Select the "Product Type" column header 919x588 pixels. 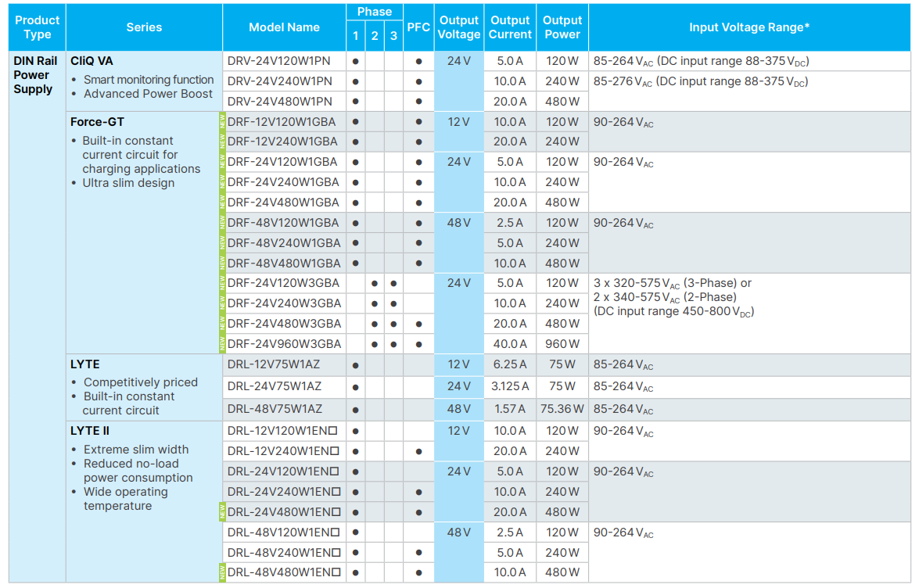click(37, 27)
